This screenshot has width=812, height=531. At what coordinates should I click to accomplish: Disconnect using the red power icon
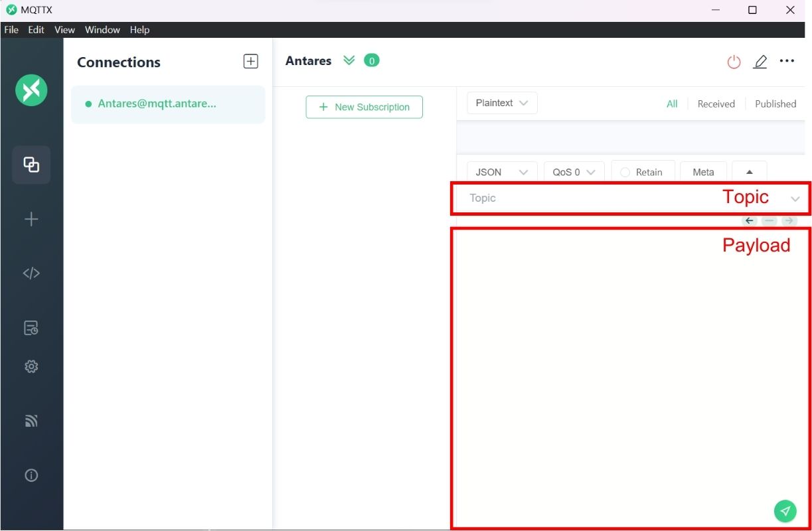[x=734, y=62]
